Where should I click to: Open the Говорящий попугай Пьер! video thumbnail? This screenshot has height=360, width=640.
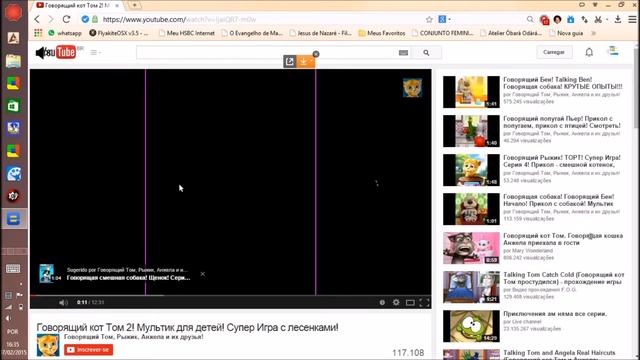(x=471, y=131)
